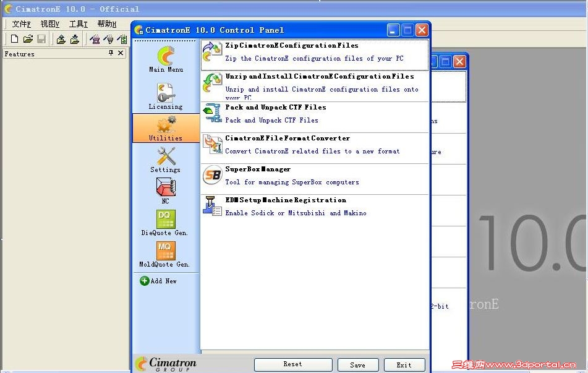Click the Pack and Unpack CTF icon

pyautogui.click(x=212, y=114)
